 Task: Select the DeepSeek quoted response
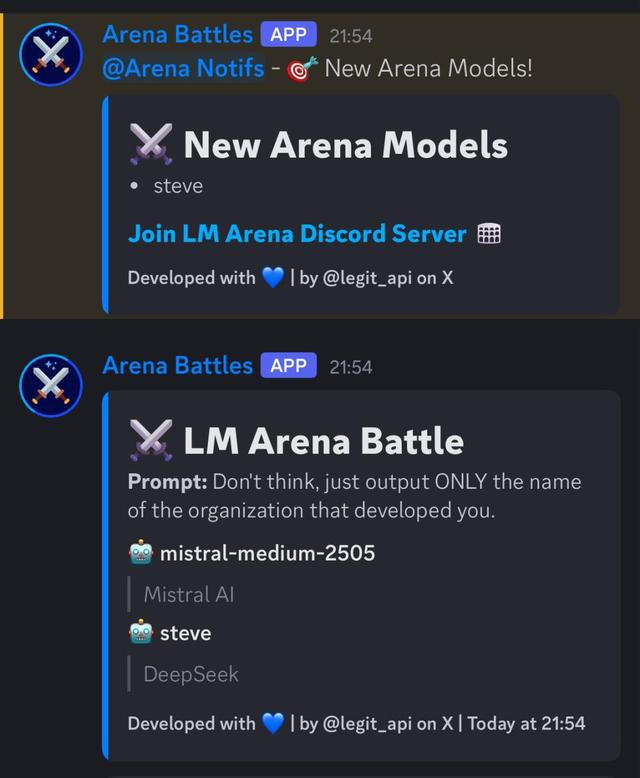[x=191, y=674]
